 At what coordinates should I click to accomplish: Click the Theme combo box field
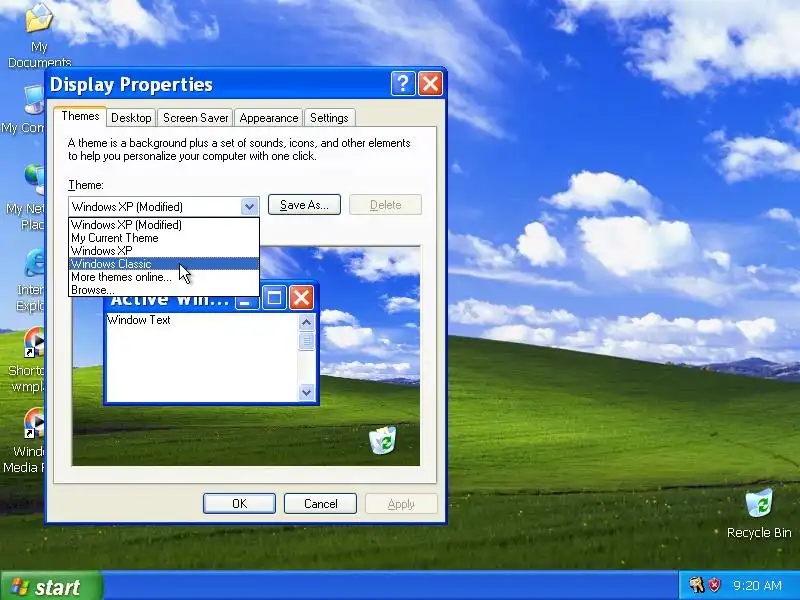164,207
